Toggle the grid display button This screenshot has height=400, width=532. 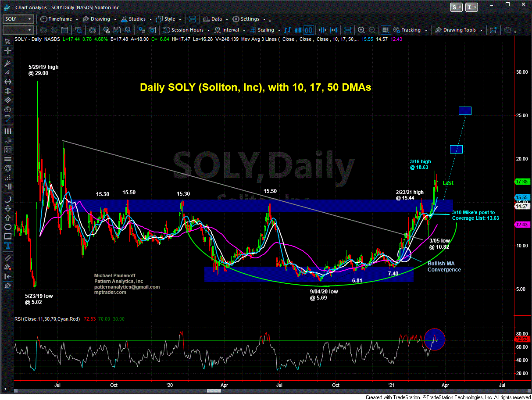pos(386,30)
